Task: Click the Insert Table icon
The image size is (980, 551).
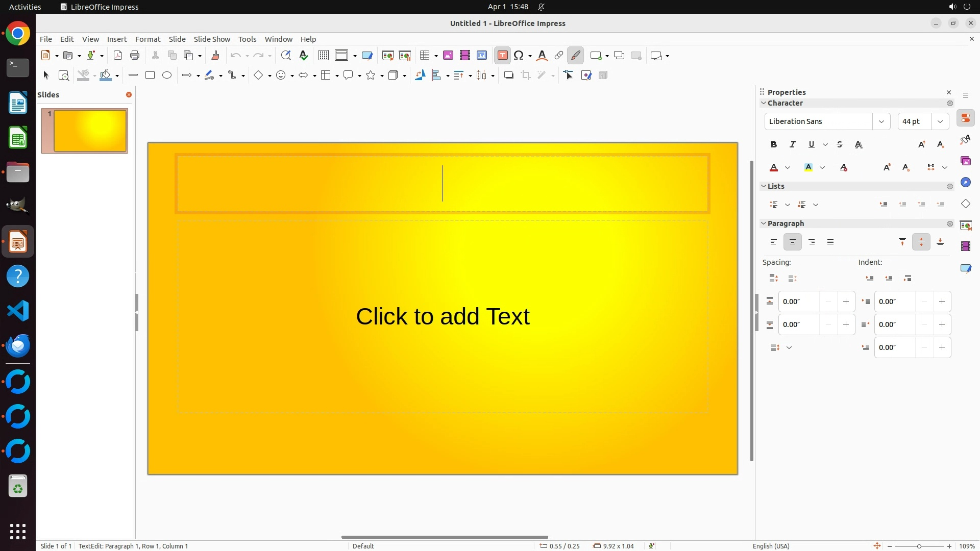Action: click(x=424, y=56)
